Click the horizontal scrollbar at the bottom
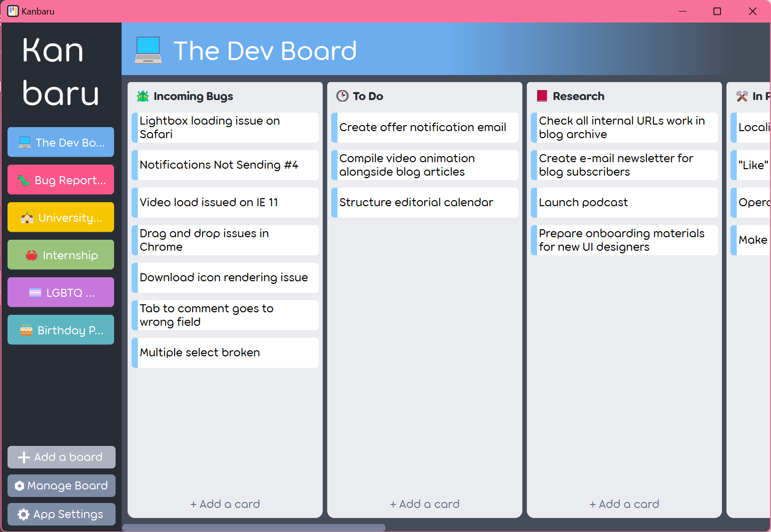Screen dimensions: 771x532 point(254,527)
